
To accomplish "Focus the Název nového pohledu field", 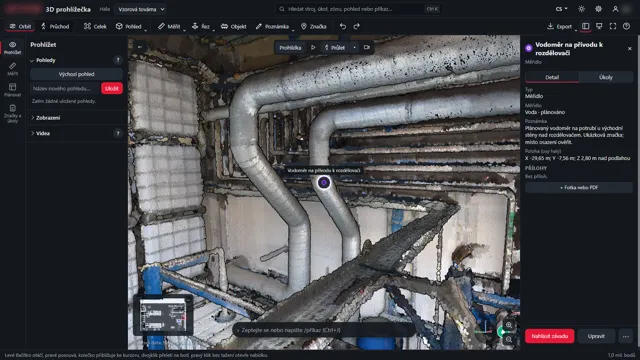I will pos(64,89).
